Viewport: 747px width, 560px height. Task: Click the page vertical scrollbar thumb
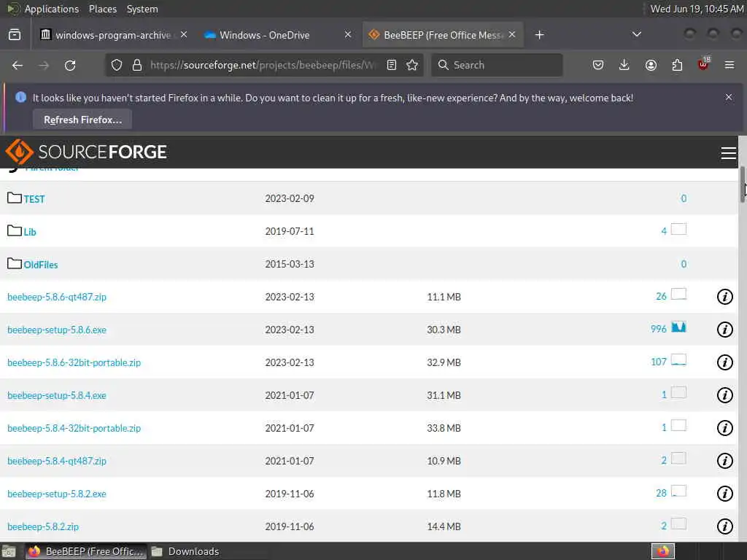(742, 184)
